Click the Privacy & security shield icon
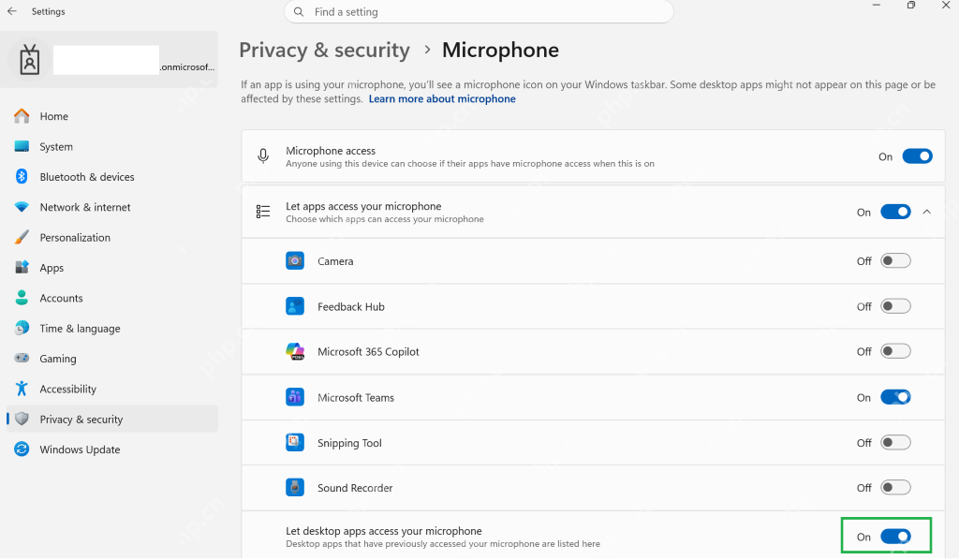959x560 pixels. tap(22, 419)
